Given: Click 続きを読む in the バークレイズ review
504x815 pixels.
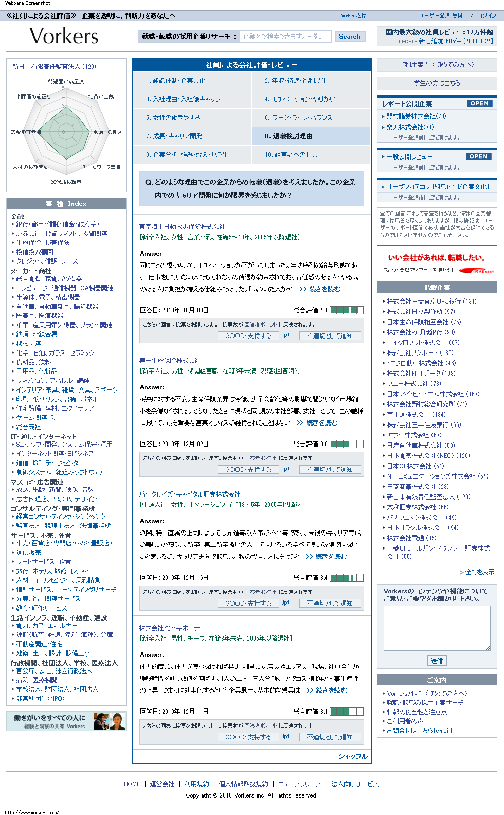Looking at the screenshot, I should 326,557.
